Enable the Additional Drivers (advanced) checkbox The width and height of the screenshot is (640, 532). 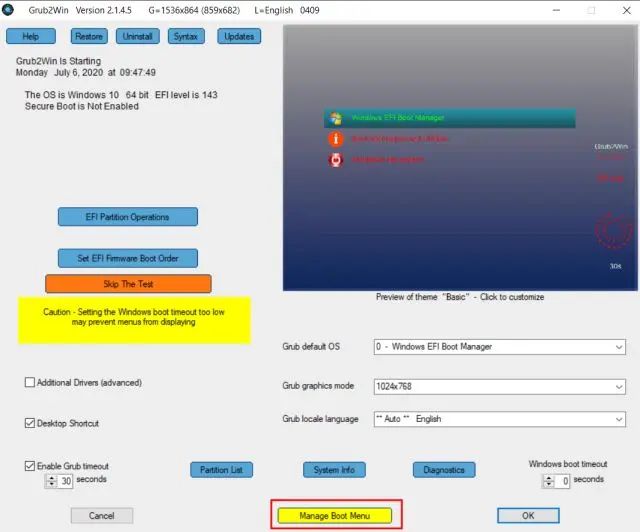click(x=30, y=383)
